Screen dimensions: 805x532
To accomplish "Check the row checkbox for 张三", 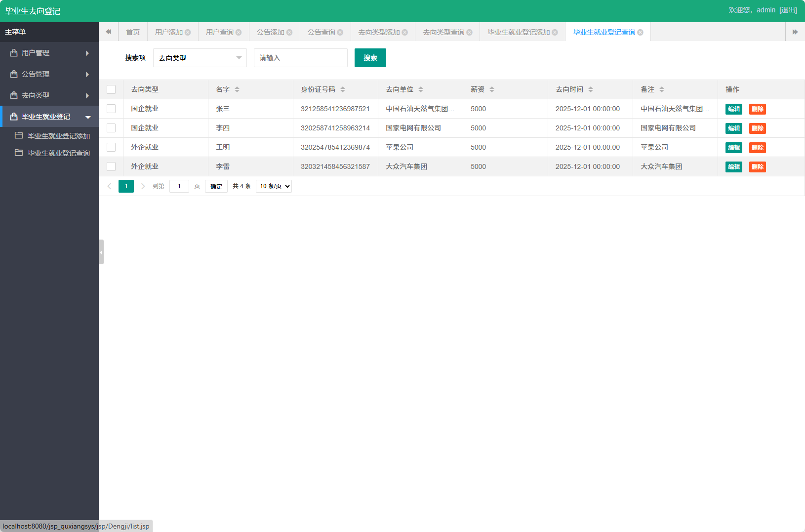I will coord(111,109).
